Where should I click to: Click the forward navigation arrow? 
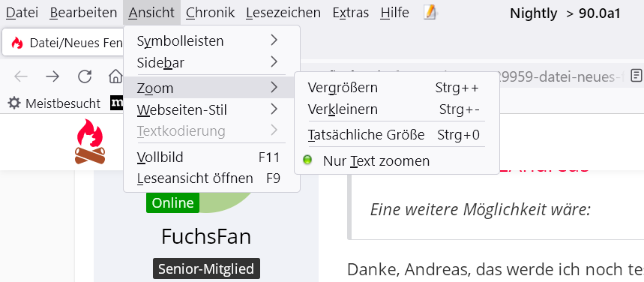pos(52,76)
